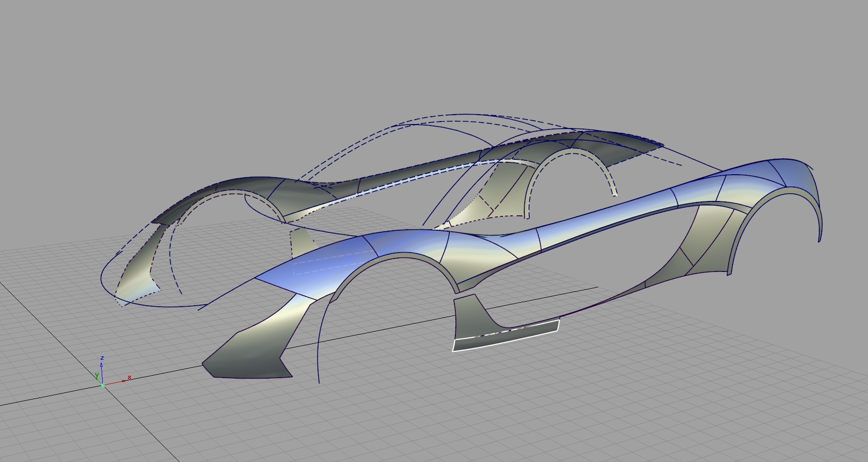868x462 pixels.
Task: Click the Z axis label
Action: (x=102, y=358)
